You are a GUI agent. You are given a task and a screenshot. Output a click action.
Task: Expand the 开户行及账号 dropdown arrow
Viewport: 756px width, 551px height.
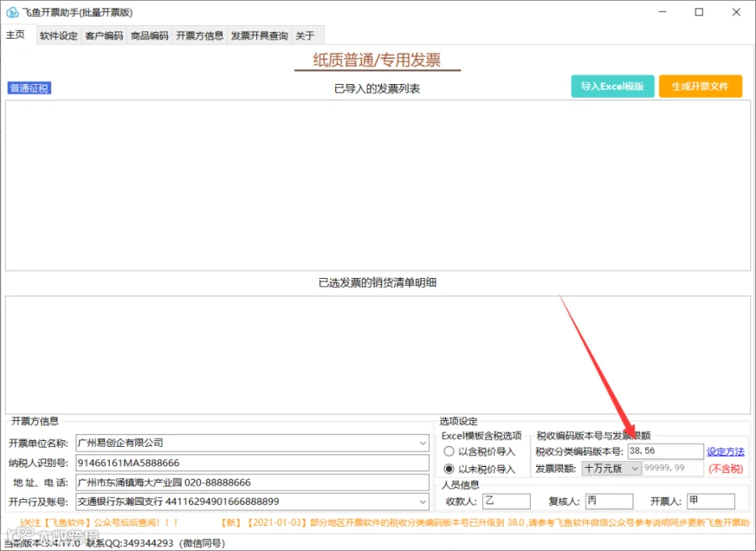click(423, 501)
